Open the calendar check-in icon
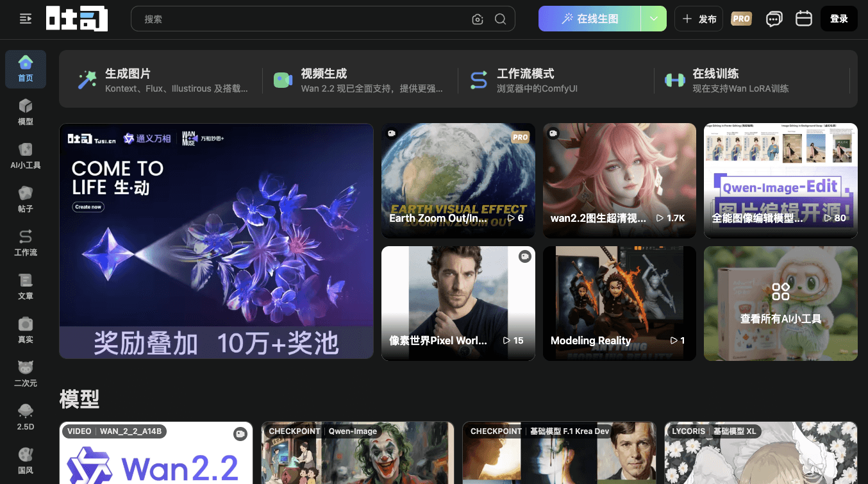 804,19
